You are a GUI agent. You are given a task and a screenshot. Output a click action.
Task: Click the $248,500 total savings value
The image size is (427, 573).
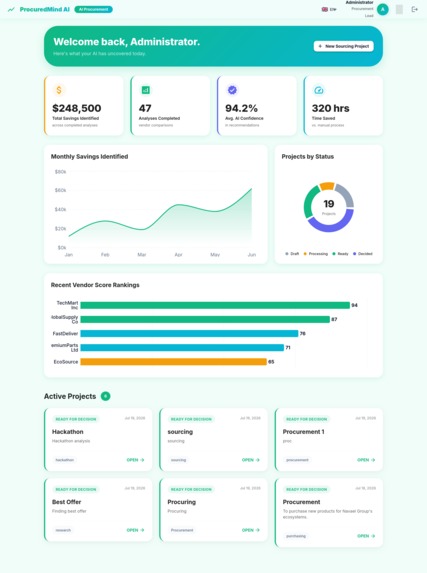pyautogui.click(x=77, y=108)
